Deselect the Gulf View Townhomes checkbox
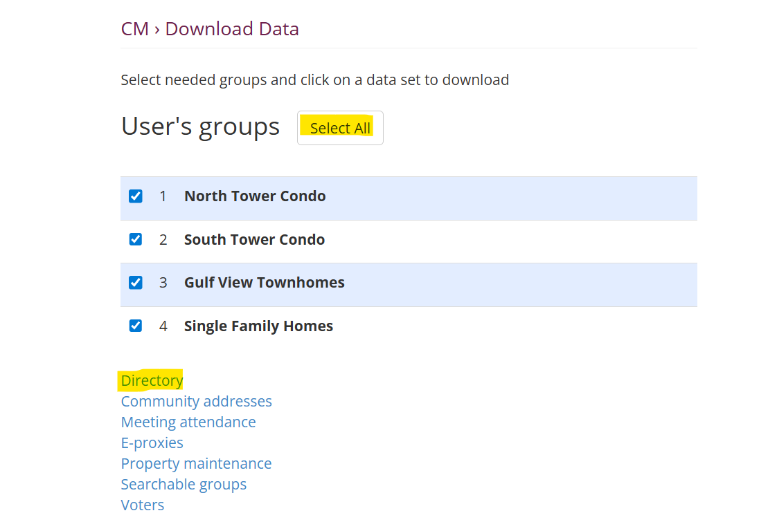 (x=136, y=282)
